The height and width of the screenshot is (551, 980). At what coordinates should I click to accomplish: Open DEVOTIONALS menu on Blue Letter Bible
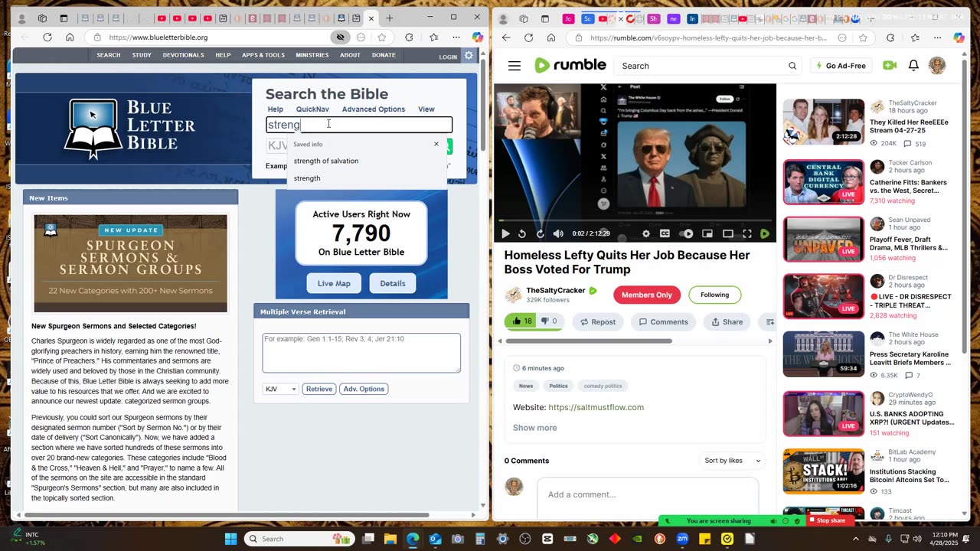(184, 55)
